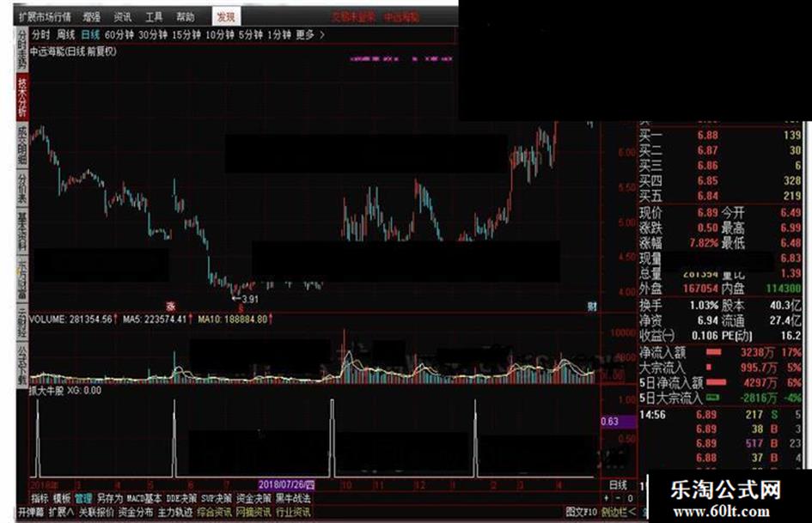The width and height of the screenshot is (812, 523).
Task: Select the DDE决策 template
Action: tap(181, 498)
